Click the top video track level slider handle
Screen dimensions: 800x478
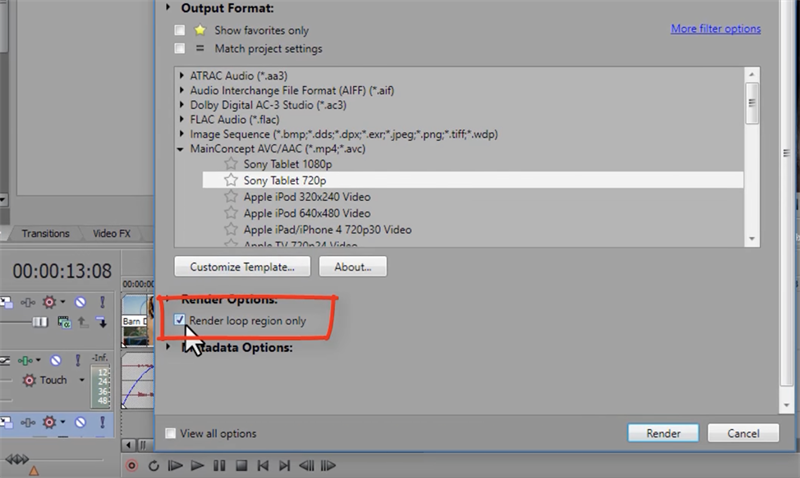(40, 322)
